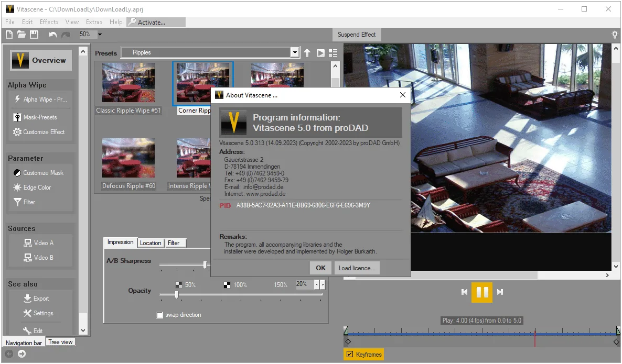This screenshot has height=364, width=622.
Task: Open the 50% zoom dropdown arrow
Action: [100, 35]
